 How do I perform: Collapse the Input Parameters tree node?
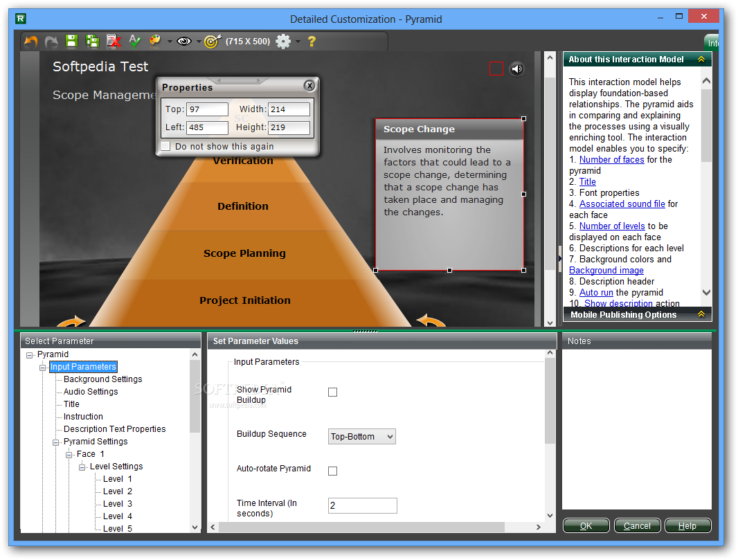click(x=43, y=368)
